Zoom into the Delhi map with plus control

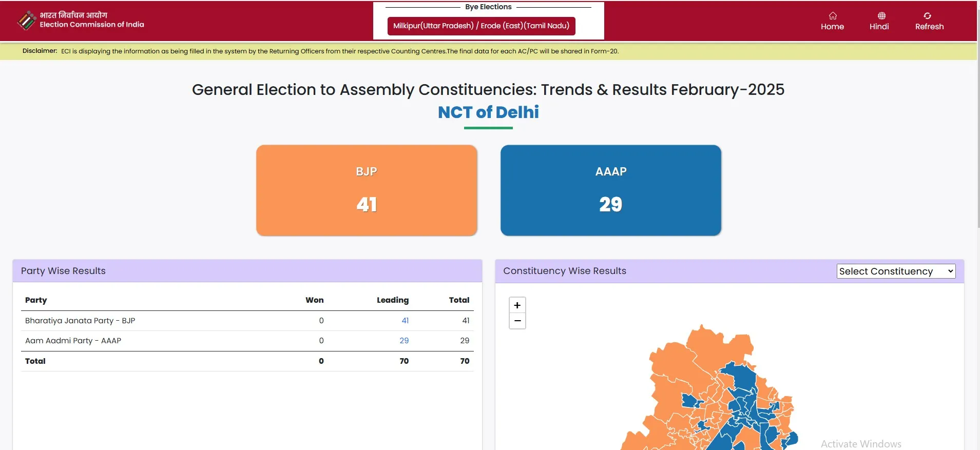pyautogui.click(x=517, y=305)
